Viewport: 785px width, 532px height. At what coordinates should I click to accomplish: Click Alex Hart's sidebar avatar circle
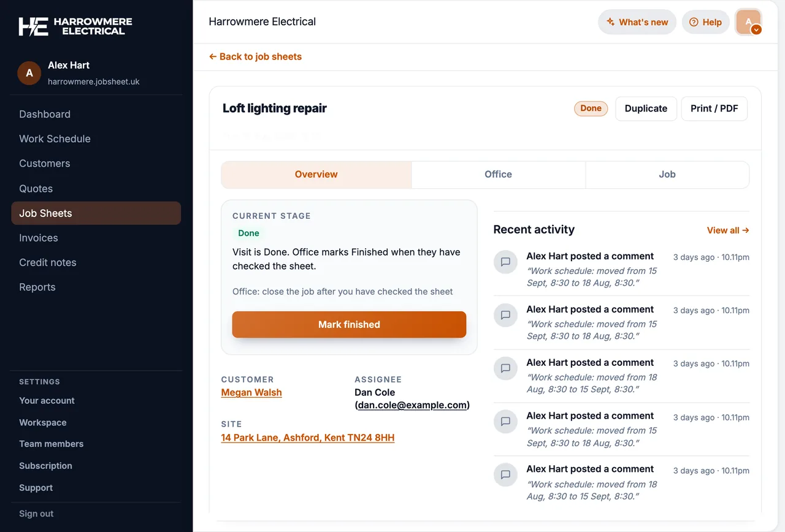click(29, 73)
